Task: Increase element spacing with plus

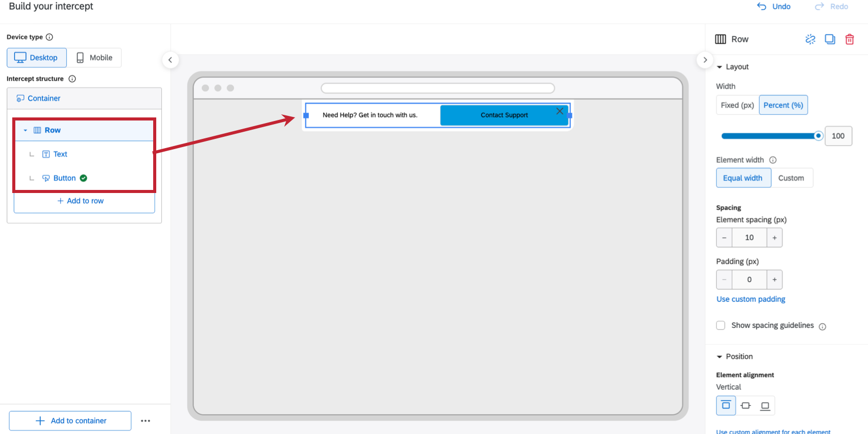Action: 775,238
